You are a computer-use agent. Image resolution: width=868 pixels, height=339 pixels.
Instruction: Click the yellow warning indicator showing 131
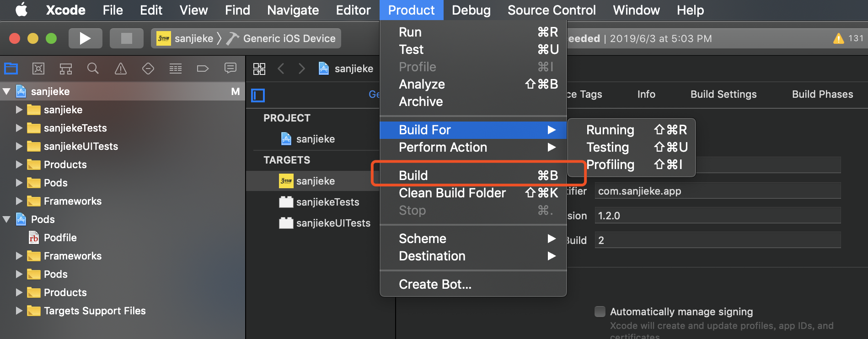[847, 38]
